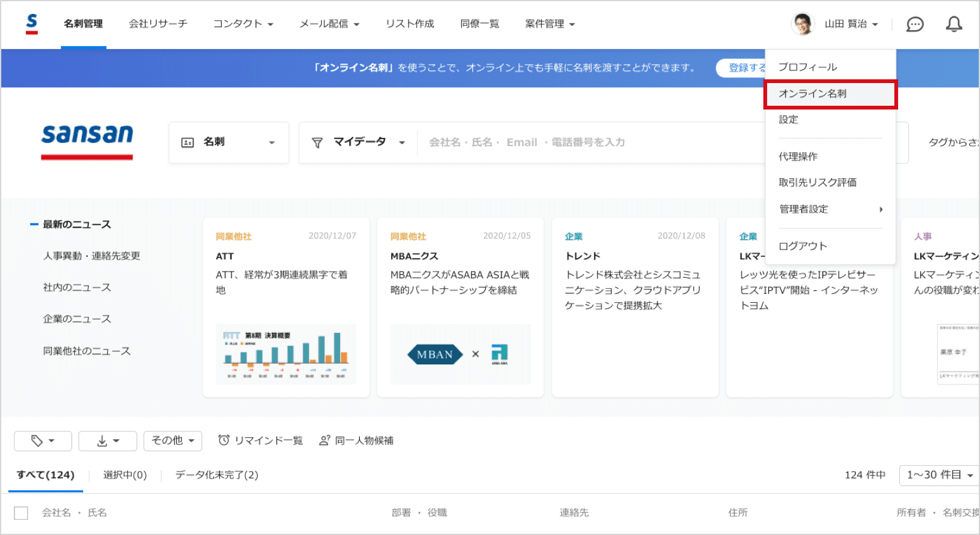Click the same-person candidate icon
Viewport: 980px width, 535px height.
[x=324, y=441]
